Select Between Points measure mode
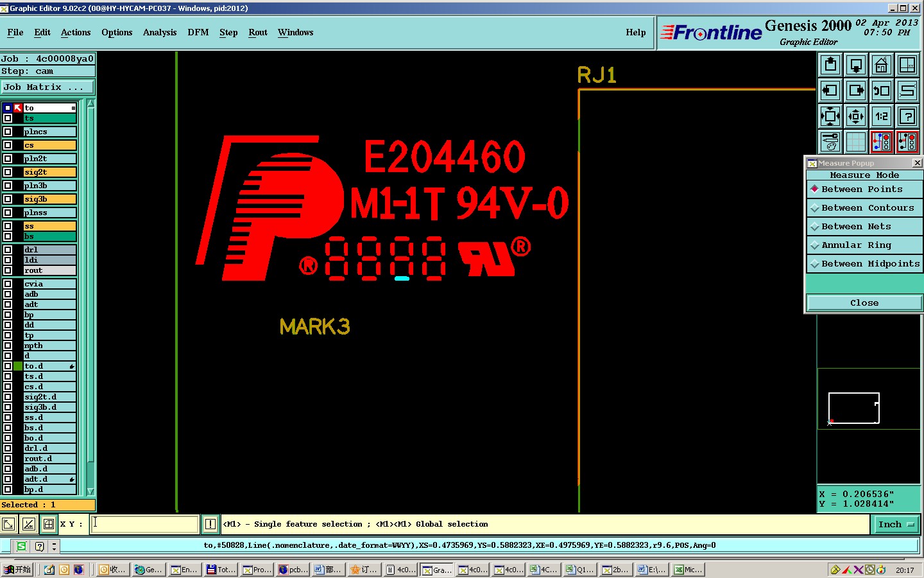The image size is (924, 578). (864, 189)
